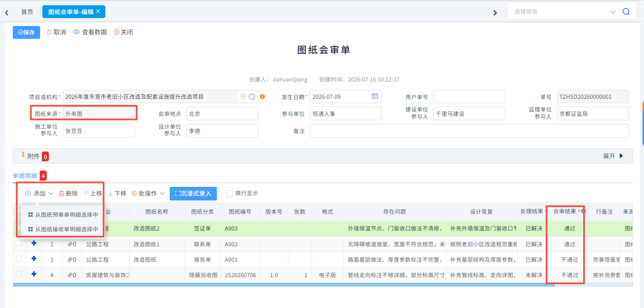
Task: Click the 参与单位 field showing 恒通人事
Action: (x=346, y=113)
